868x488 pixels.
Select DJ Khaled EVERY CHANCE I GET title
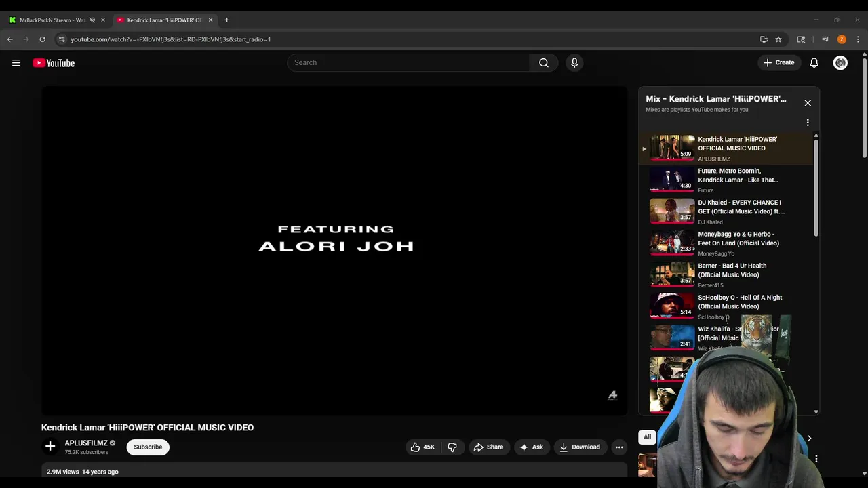tap(741, 207)
